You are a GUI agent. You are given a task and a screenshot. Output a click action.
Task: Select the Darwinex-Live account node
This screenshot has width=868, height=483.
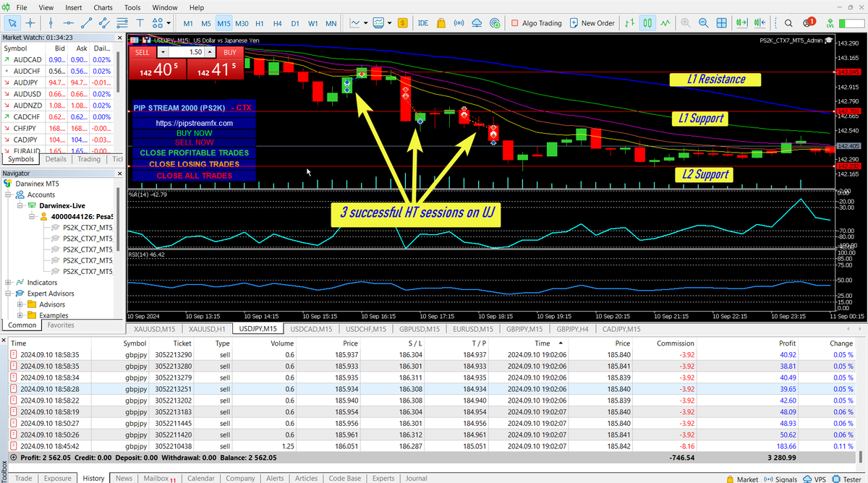click(x=64, y=205)
